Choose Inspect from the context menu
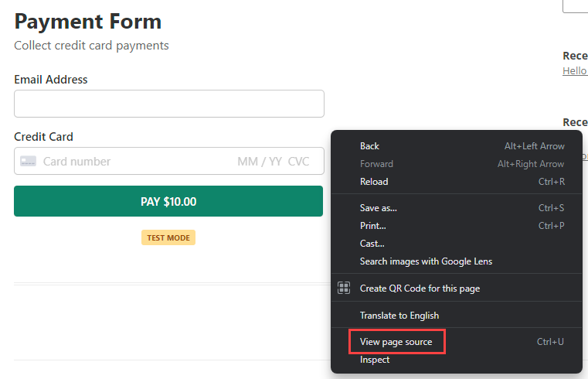This screenshot has width=588, height=379. pos(375,360)
